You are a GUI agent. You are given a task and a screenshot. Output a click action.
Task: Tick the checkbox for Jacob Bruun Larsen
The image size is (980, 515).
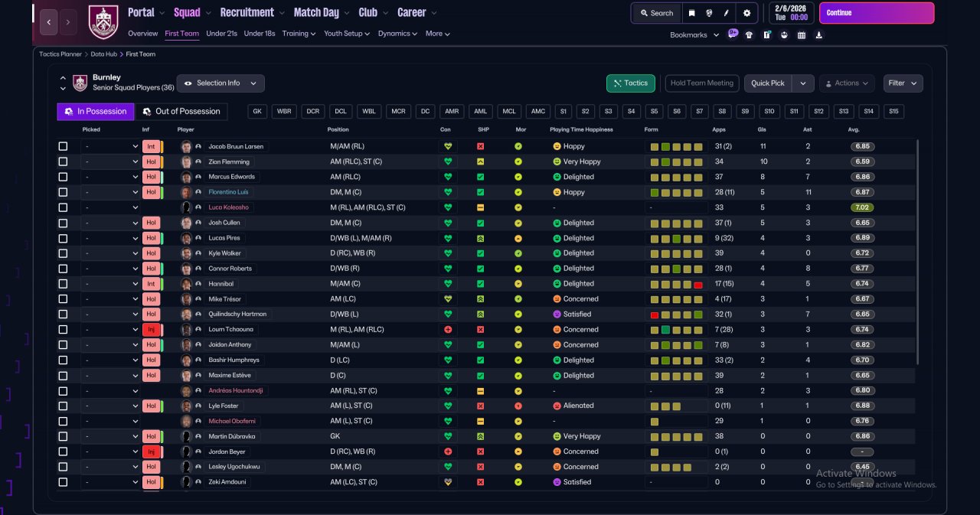[x=63, y=146]
